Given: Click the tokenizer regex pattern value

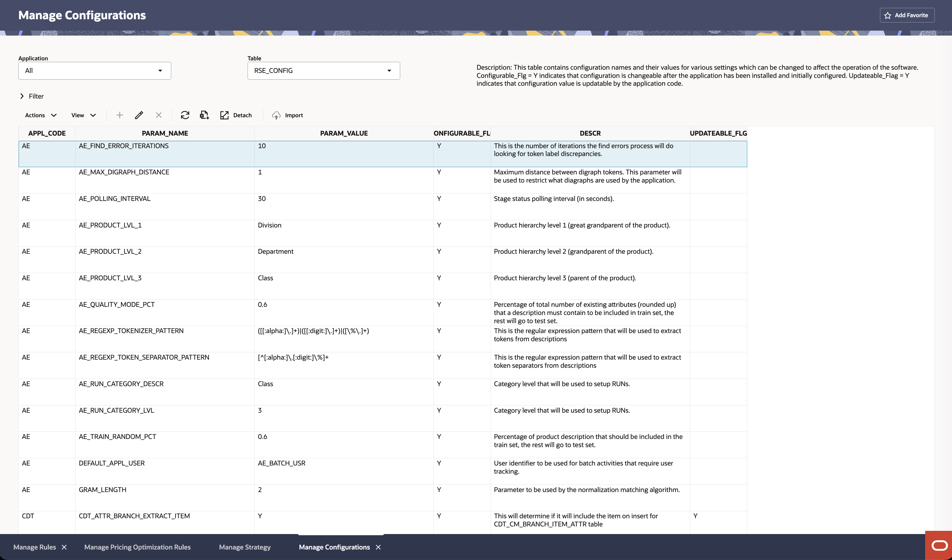Looking at the screenshot, I should [x=313, y=331].
